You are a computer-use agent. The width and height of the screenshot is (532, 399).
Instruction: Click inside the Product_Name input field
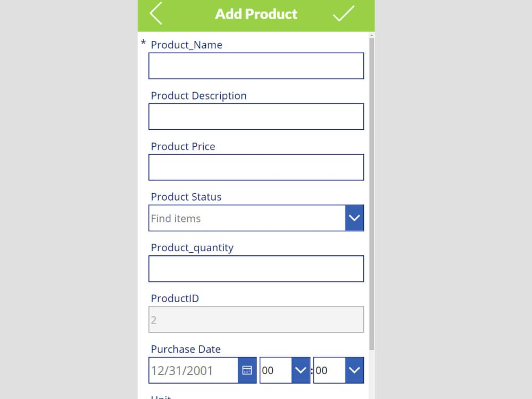256,65
